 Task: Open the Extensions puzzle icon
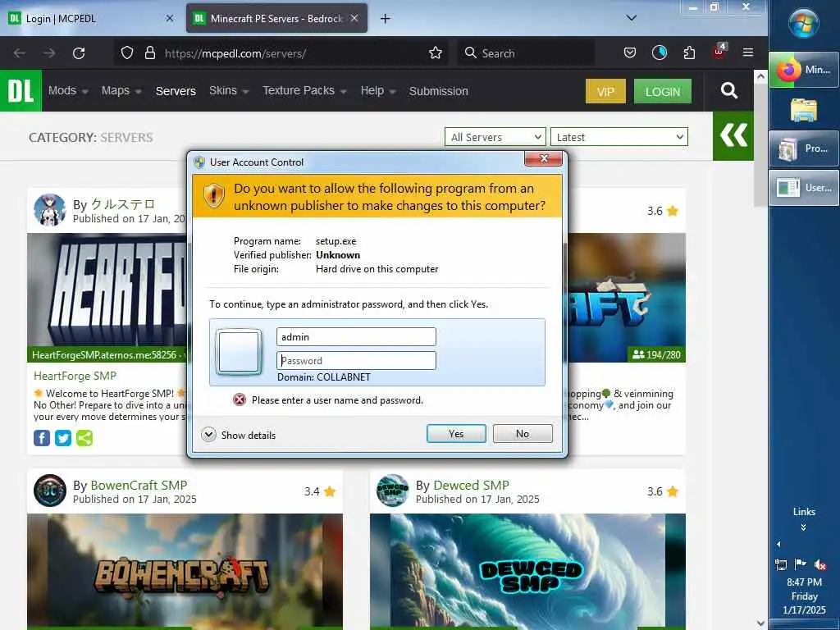pos(689,52)
